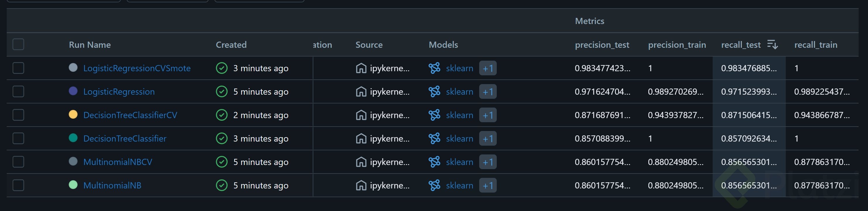The width and height of the screenshot is (868, 211).
Task: Expand the +1 models badge for DecisionTreeClassifierCV
Action: 488,115
